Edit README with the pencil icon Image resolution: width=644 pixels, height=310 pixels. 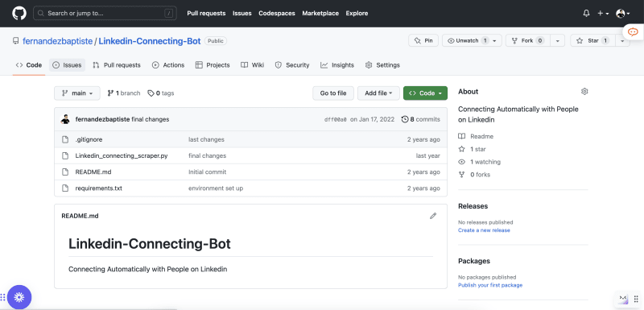click(x=433, y=216)
